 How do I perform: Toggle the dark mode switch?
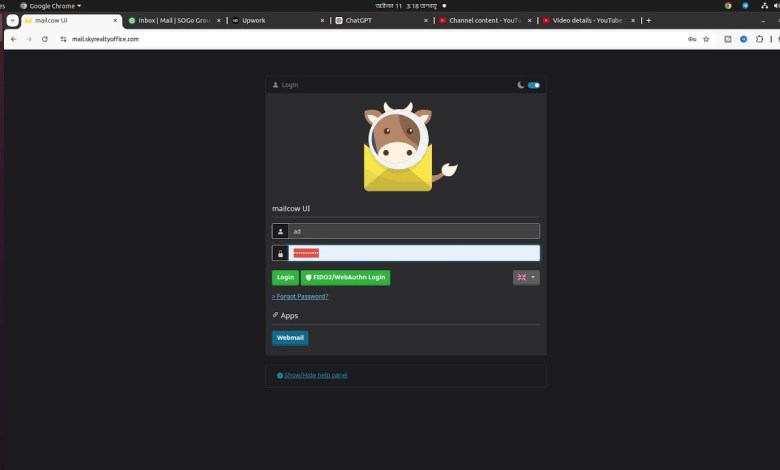[x=534, y=85]
